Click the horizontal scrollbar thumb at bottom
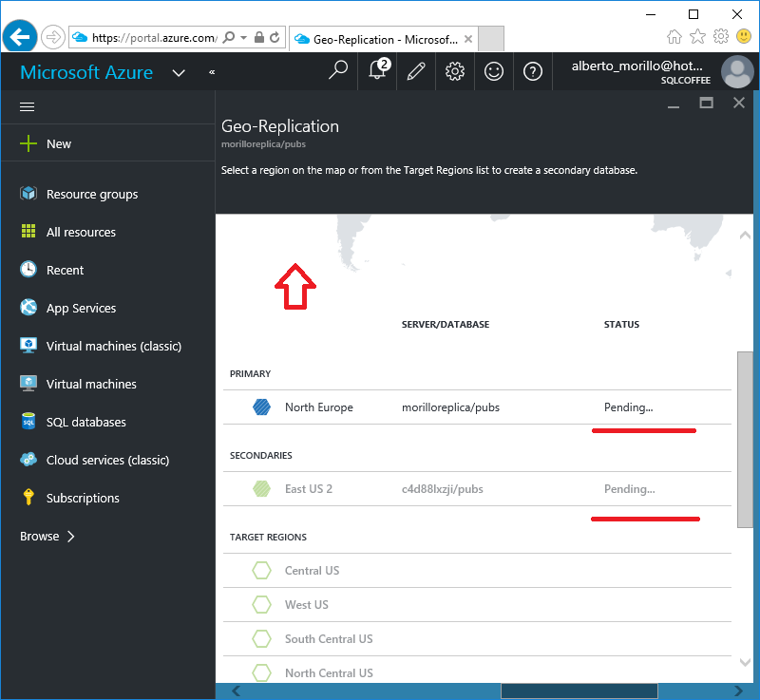 (579, 691)
